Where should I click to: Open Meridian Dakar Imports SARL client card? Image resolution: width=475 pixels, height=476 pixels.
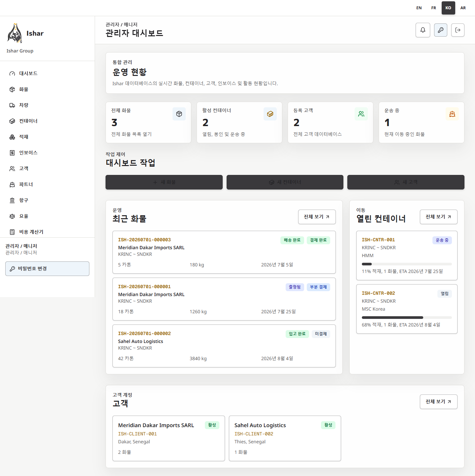(x=169, y=438)
